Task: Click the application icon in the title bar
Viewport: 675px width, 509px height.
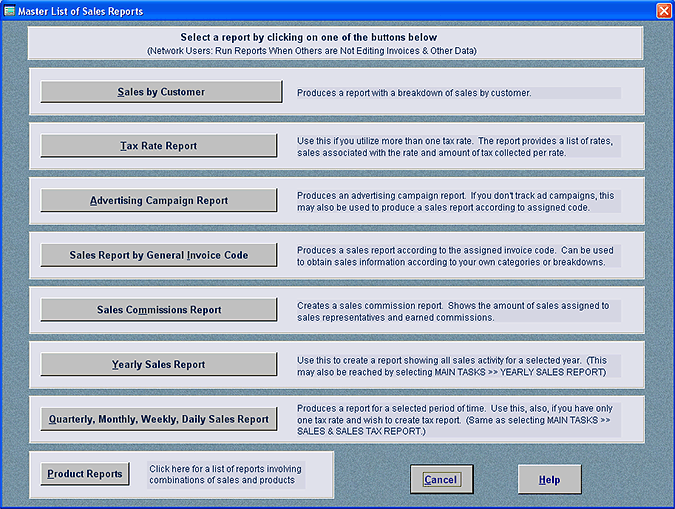Action: [x=9, y=11]
